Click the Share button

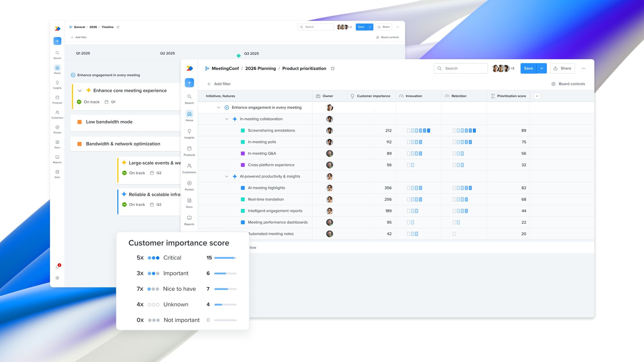(562, 68)
